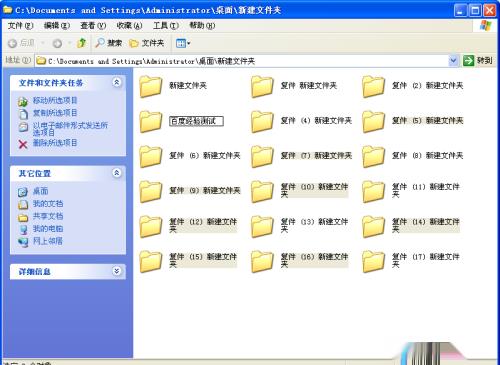Collapse the 文件和文件夹任务 panel
Image resolution: width=500 pixels, height=365 pixels.
point(117,82)
